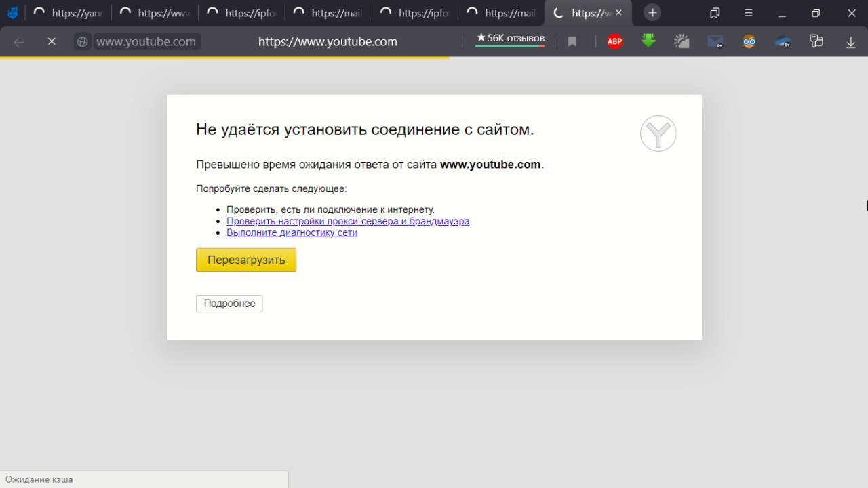Open a new tab with plus button
The image size is (868, 488).
tap(652, 13)
